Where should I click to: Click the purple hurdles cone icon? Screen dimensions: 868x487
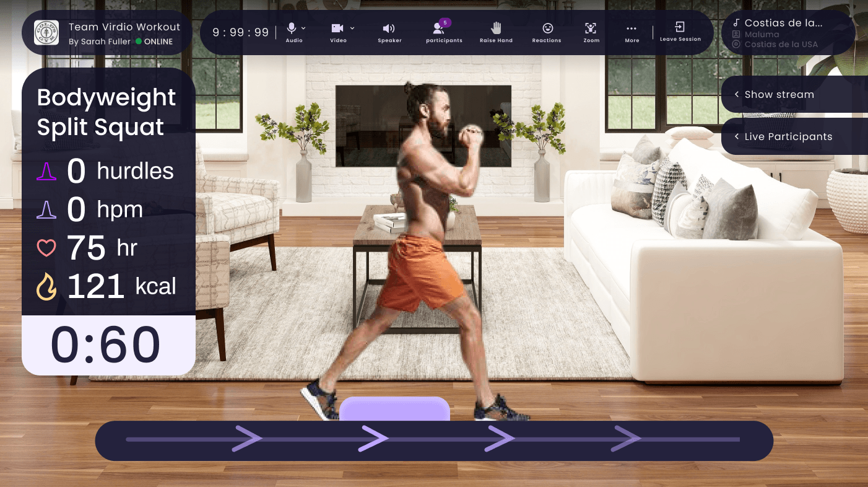click(x=46, y=172)
